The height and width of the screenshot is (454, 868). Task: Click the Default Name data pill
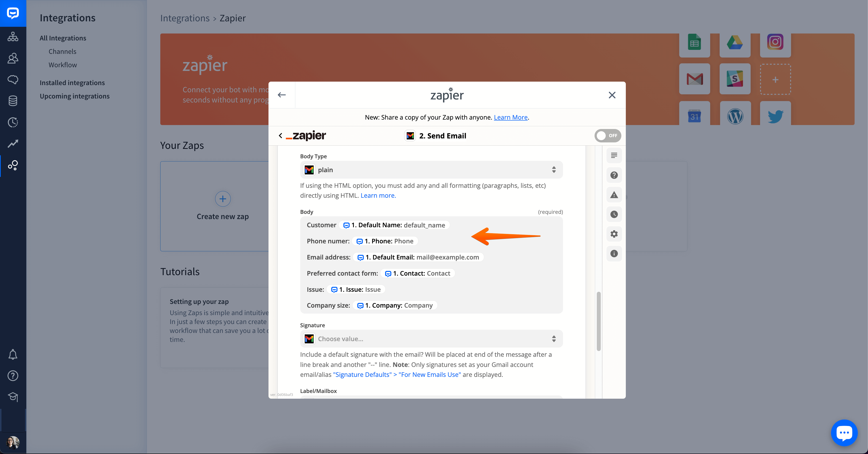pos(394,225)
